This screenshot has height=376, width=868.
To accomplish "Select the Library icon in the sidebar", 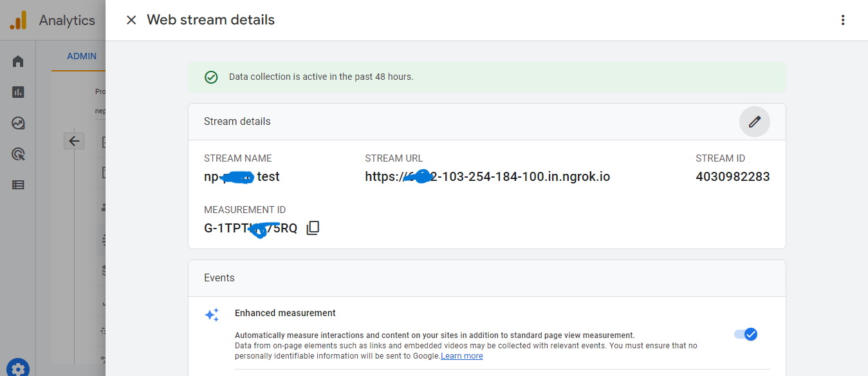I will point(17,185).
